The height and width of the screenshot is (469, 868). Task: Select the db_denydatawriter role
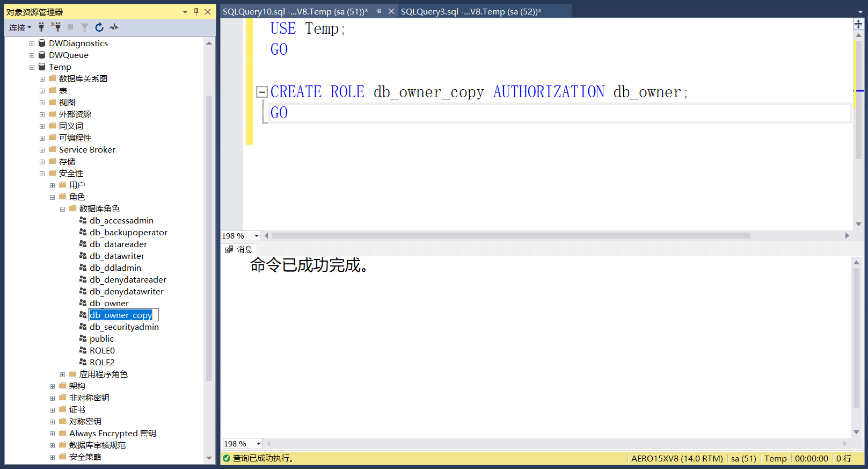[127, 291]
